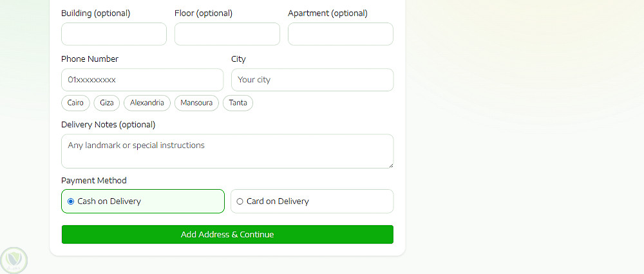The height and width of the screenshot is (274, 644).
Task: Focus the Apartment input field
Action: coord(341,34)
